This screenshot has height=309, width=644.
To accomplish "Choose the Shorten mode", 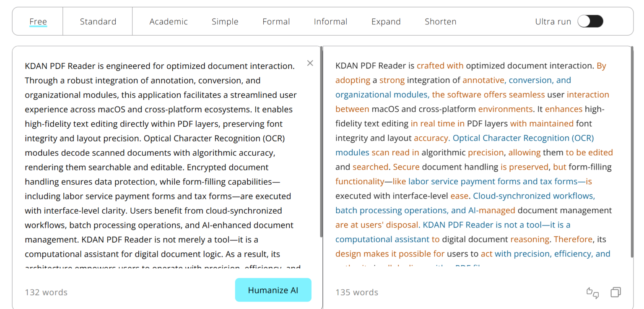I will tap(440, 21).
